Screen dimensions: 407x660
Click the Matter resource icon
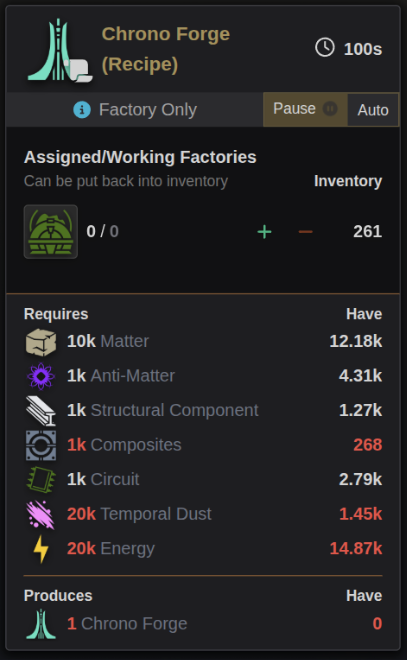coord(41,342)
